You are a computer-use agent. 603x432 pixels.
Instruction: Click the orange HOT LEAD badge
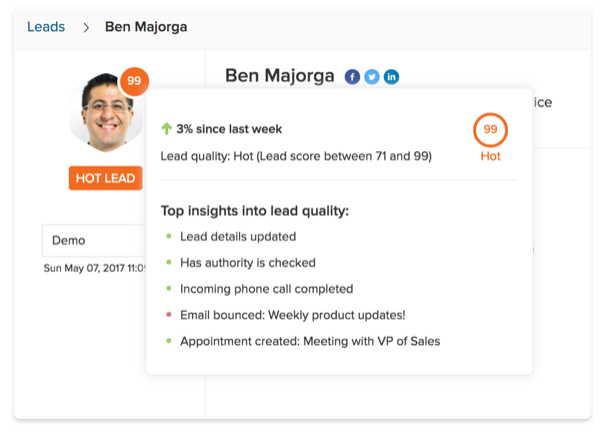point(106,178)
